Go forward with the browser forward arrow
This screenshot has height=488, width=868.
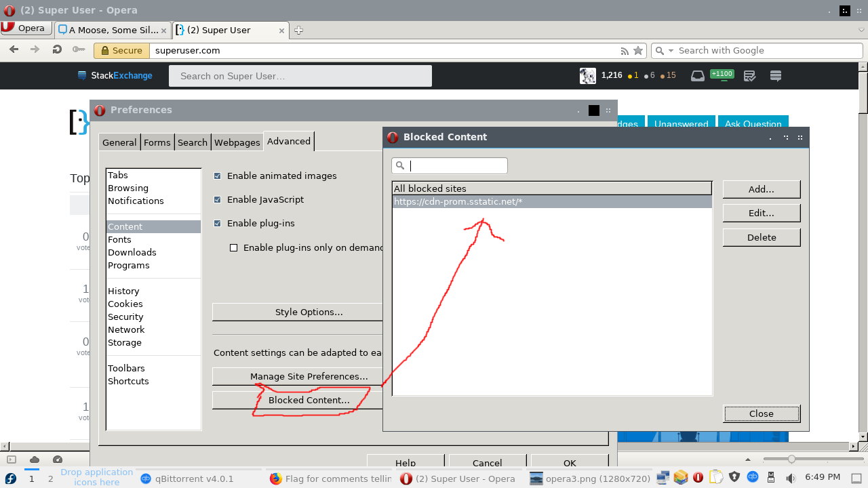tap(35, 49)
